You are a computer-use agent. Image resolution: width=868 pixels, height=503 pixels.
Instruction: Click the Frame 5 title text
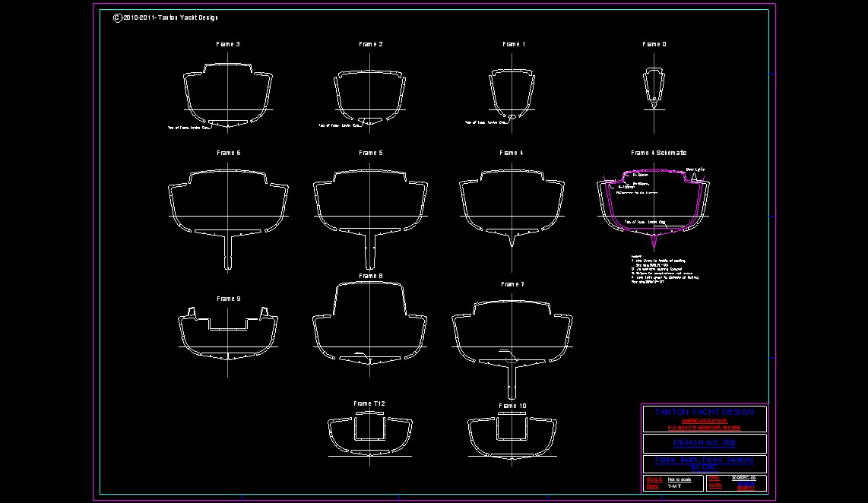[x=370, y=153]
